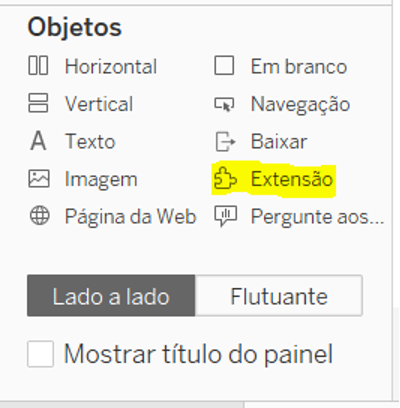
Task: Choose the Baixar object label
Action: point(279,142)
